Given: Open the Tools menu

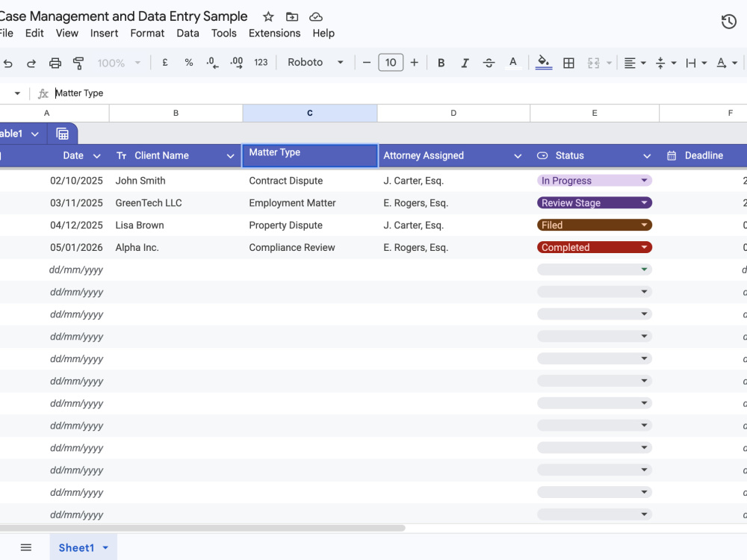Looking at the screenshot, I should coord(224,34).
